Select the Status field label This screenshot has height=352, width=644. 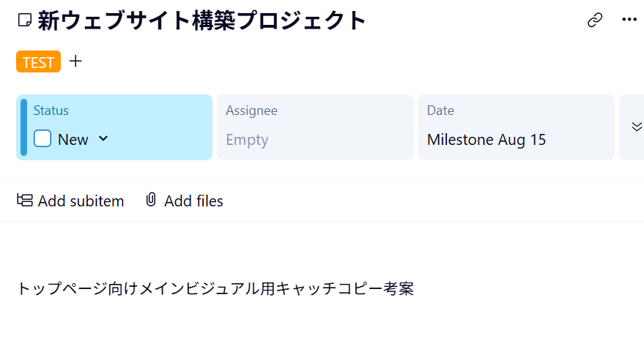point(51,111)
